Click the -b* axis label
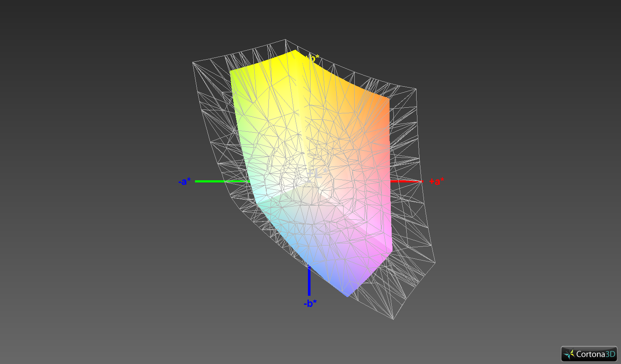The width and height of the screenshot is (621, 364). (x=310, y=303)
